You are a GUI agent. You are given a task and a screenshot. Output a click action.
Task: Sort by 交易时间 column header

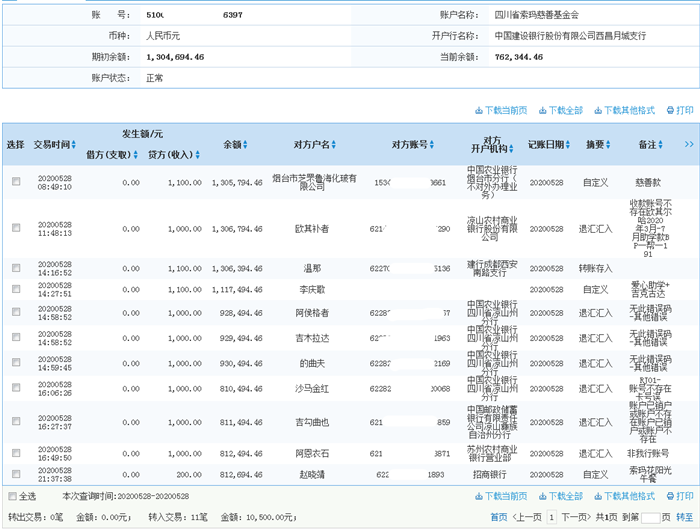point(52,145)
